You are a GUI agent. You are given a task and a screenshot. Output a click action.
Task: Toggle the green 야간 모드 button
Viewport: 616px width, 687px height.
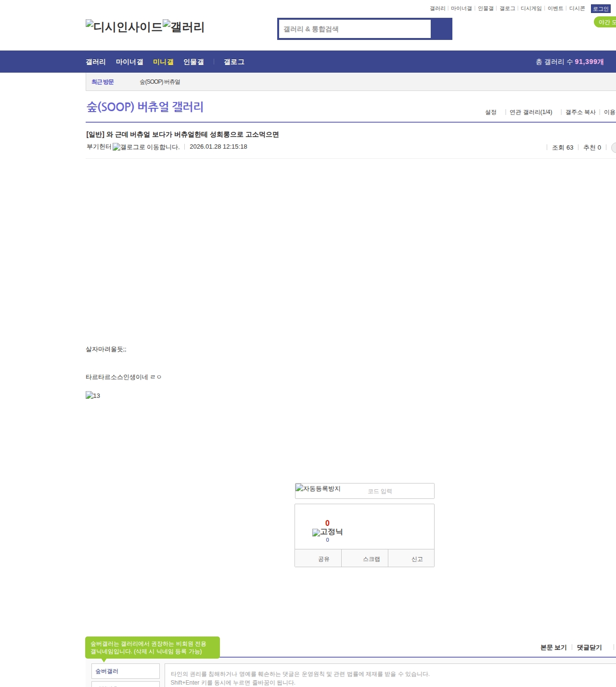(x=605, y=22)
